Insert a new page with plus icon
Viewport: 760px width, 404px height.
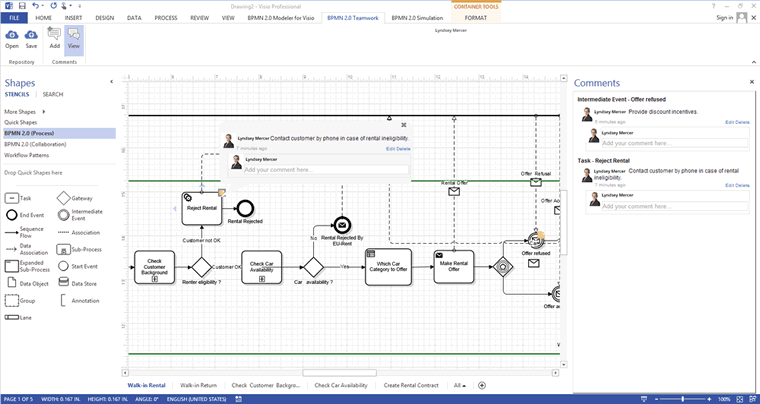tap(482, 386)
